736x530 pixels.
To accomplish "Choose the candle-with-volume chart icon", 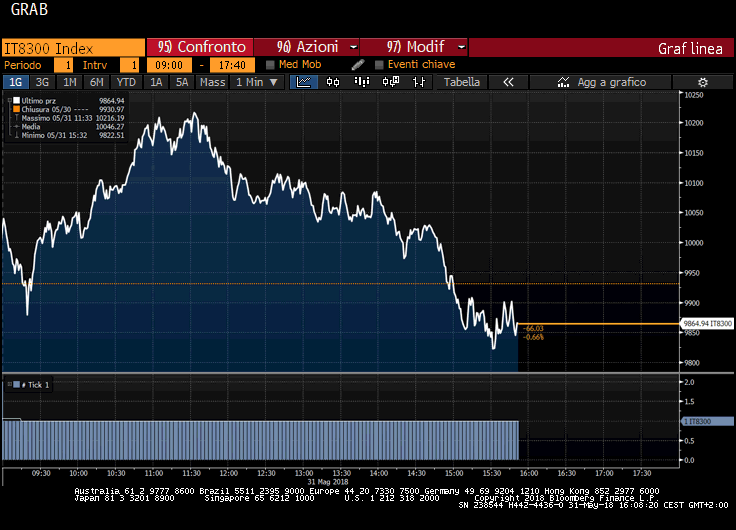I will pyautogui.click(x=391, y=82).
